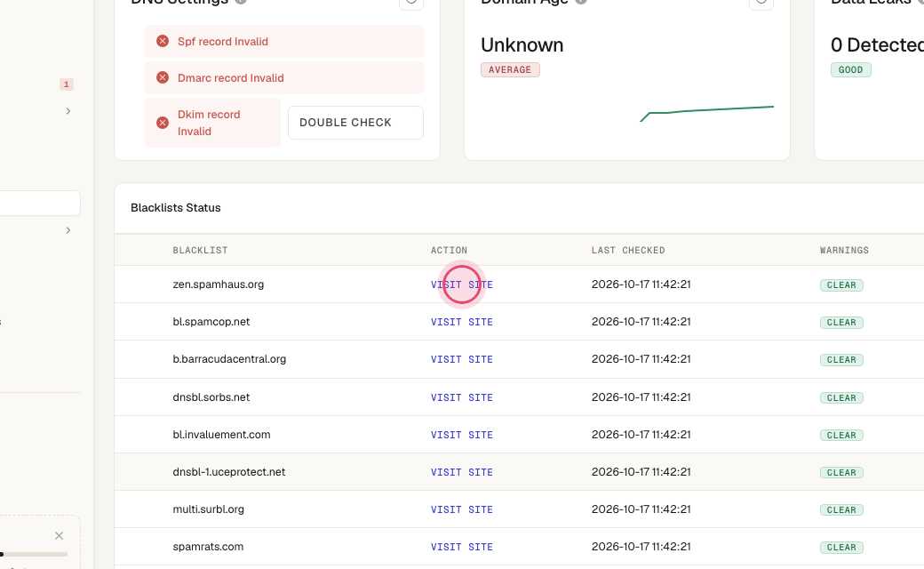The image size is (924, 569).
Task: Open Visit Site link for spamrats.com
Action: click(x=461, y=547)
